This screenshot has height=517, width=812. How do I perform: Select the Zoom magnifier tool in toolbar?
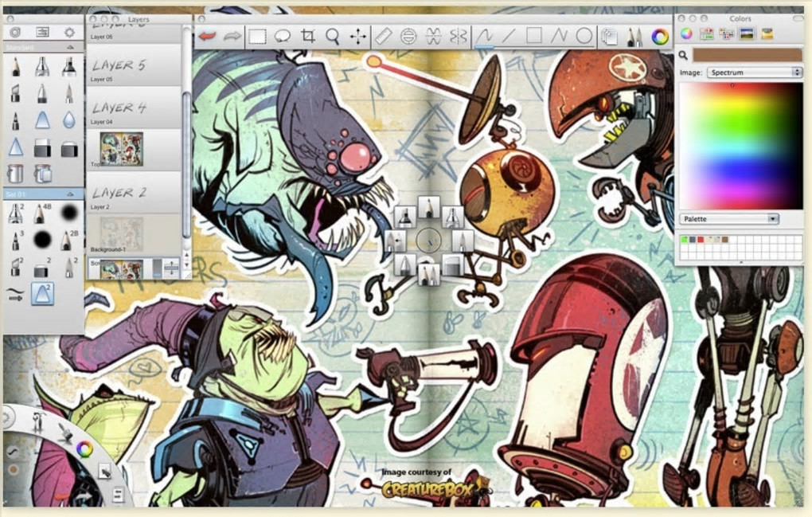tap(333, 37)
